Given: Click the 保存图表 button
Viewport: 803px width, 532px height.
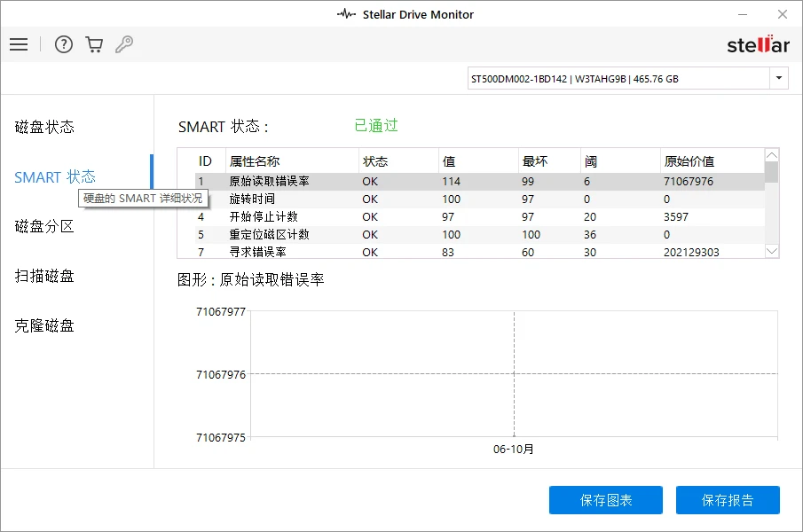Looking at the screenshot, I should pyautogui.click(x=606, y=499).
